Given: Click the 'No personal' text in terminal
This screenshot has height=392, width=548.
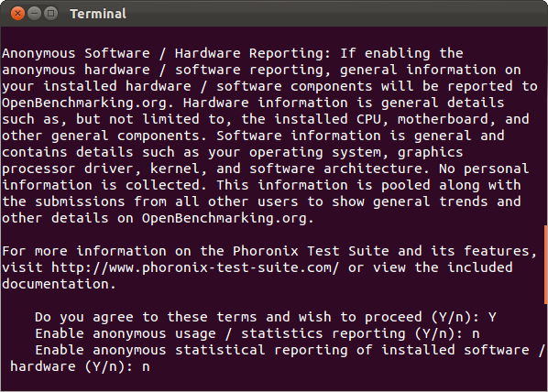Looking at the screenshot, I should tap(484, 169).
